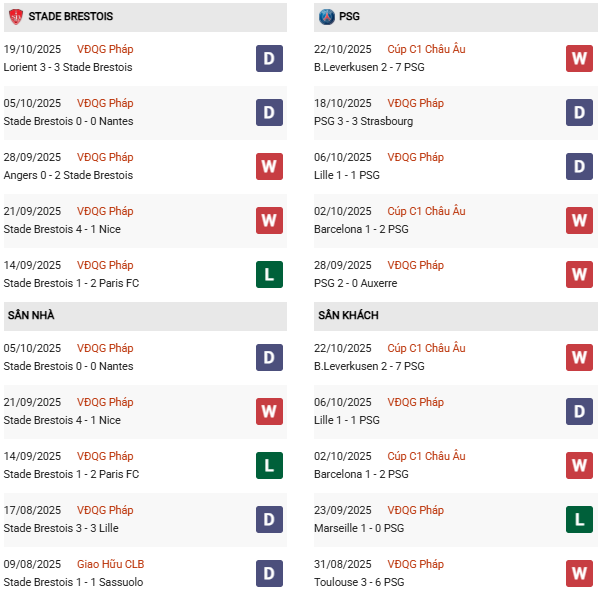
Task: Click the PSG club crest icon
Action: [x=326, y=17]
